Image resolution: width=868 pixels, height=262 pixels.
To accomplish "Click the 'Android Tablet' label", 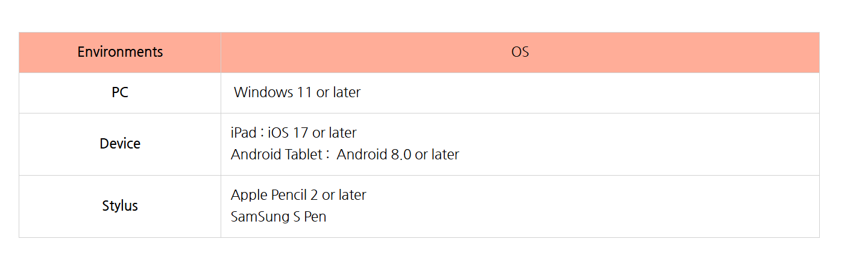I will [277, 155].
